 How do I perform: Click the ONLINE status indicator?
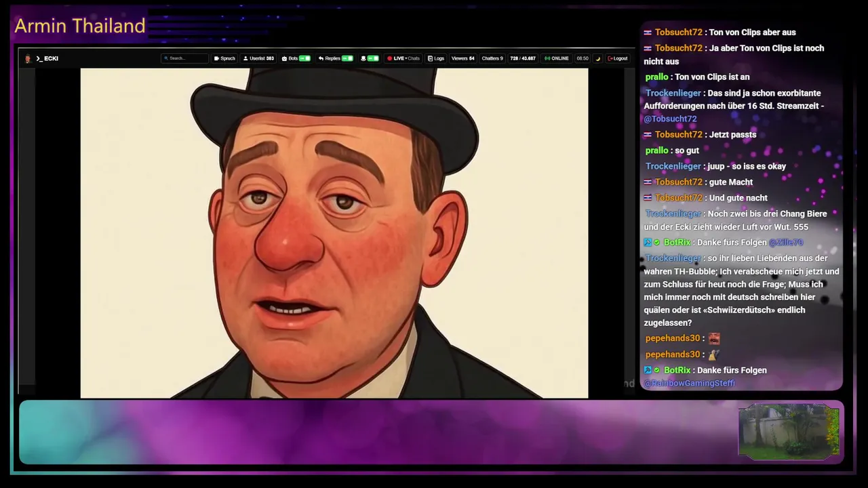[x=557, y=58]
